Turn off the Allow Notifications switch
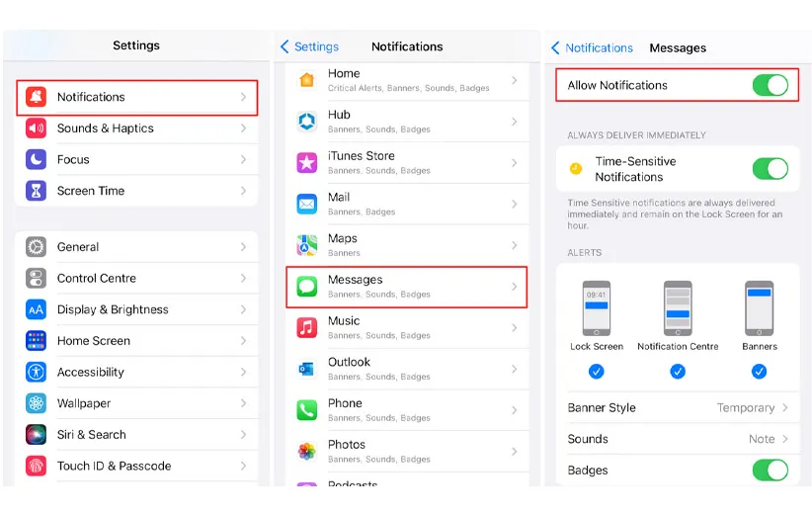 point(770,85)
